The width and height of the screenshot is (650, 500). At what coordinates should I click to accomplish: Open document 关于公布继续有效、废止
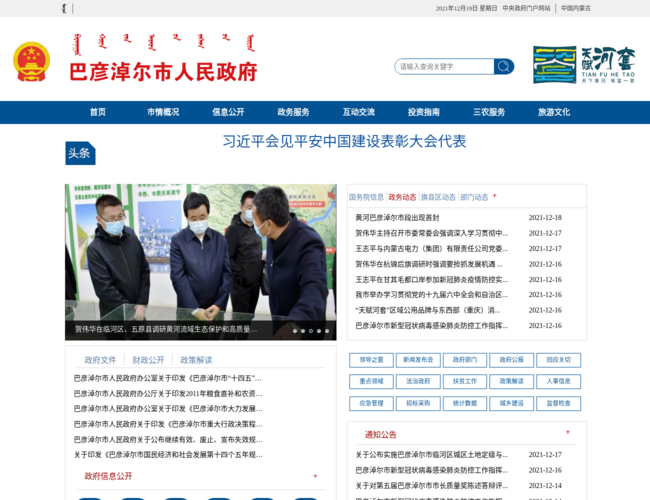point(168,439)
